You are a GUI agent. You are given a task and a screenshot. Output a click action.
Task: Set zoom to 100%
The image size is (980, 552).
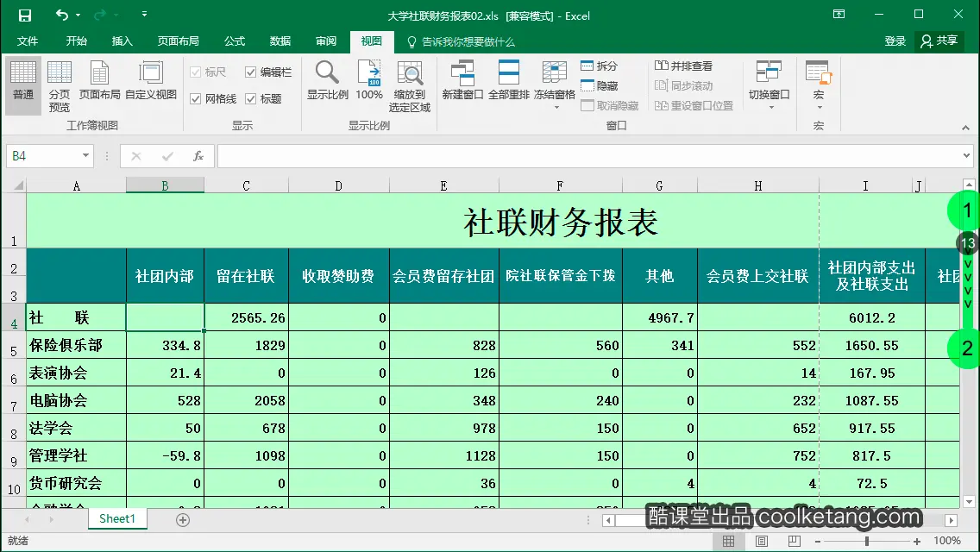click(368, 80)
